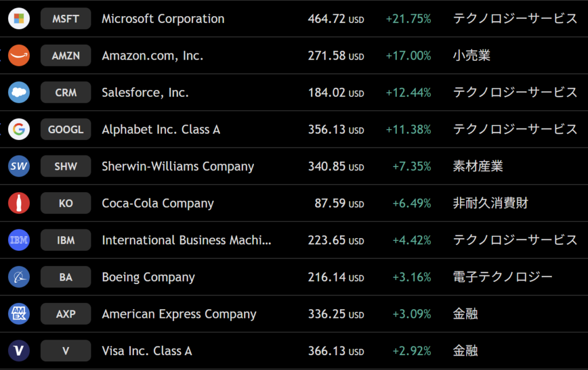The image size is (588, 370).
Task: Click the Salesforce cloud logo icon
Action: point(19,92)
